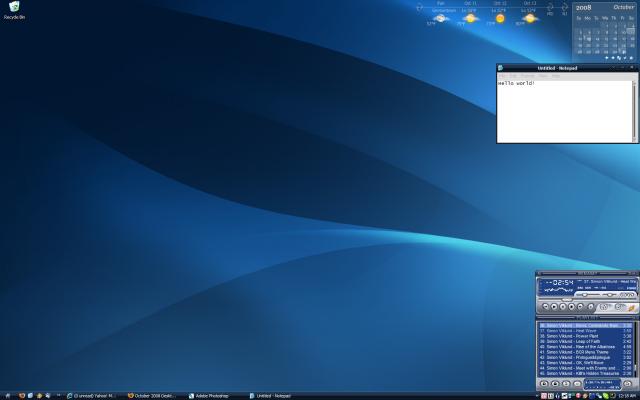Adjust Winamp balance slider

click(x=609, y=294)
